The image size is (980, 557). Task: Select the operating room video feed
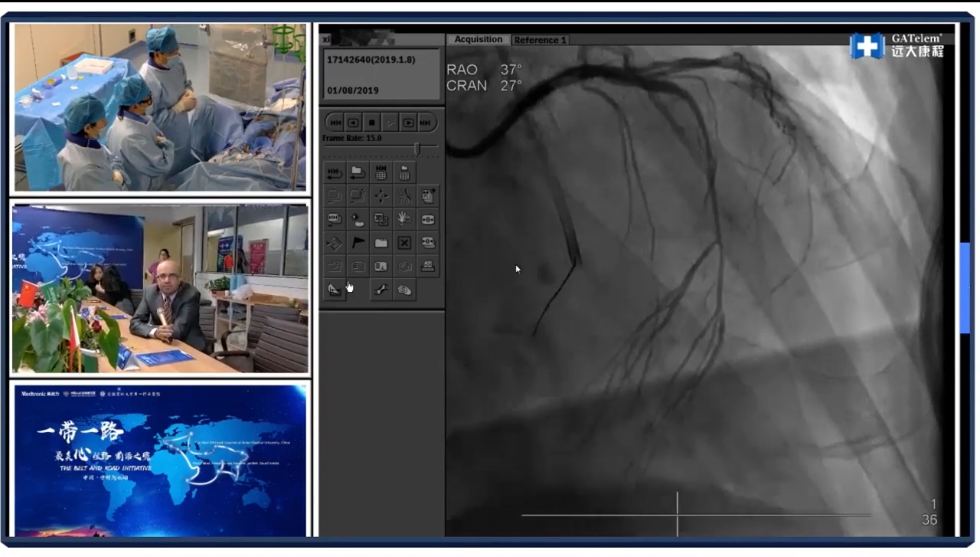[159, 106]
